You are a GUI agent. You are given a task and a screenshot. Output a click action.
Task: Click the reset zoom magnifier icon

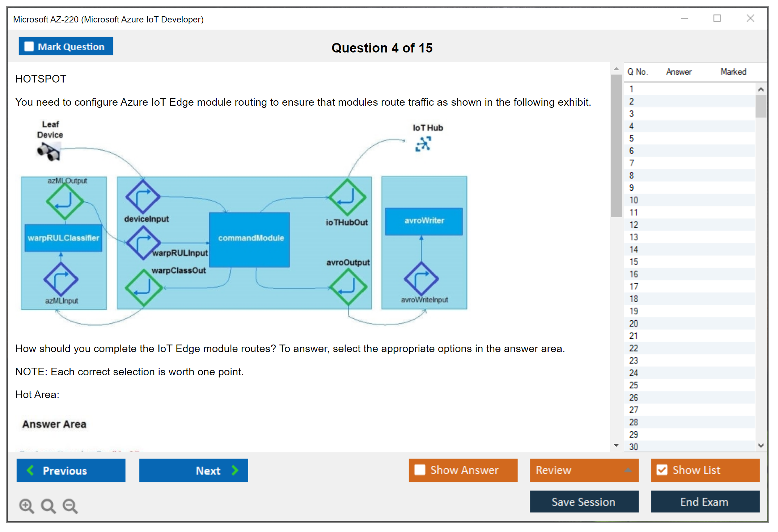(48, 506)
